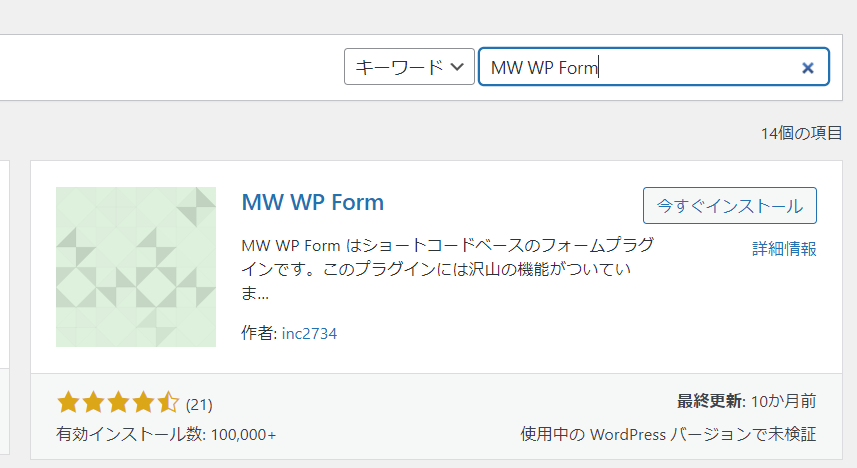The width and height of the screenshot is (857, 468).
Task: Click the 今すぐインストール button
Action: [730, 206]
